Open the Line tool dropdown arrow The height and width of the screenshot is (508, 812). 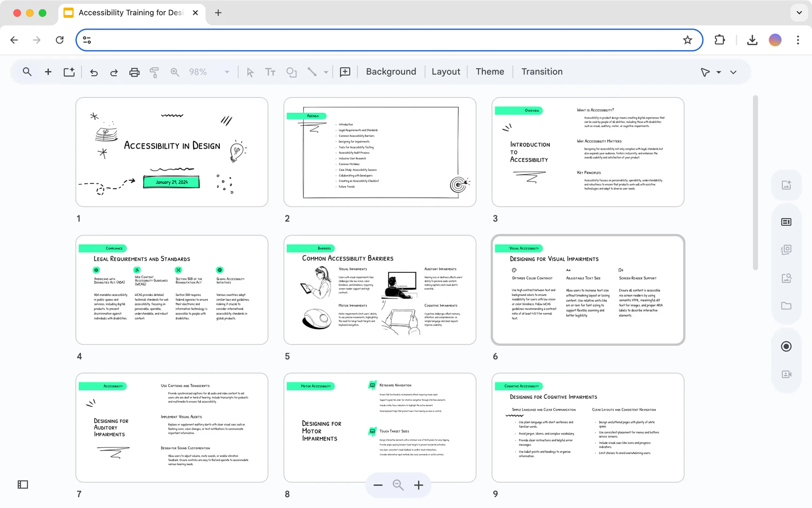[x=326, y=72]
